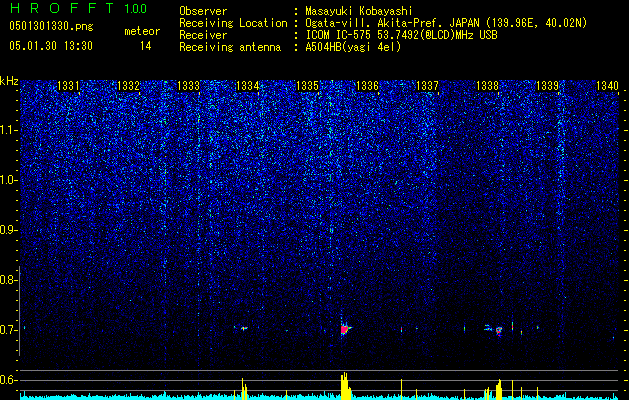
Task: Click the kHz axis unit label
Action: pos(9,81)
